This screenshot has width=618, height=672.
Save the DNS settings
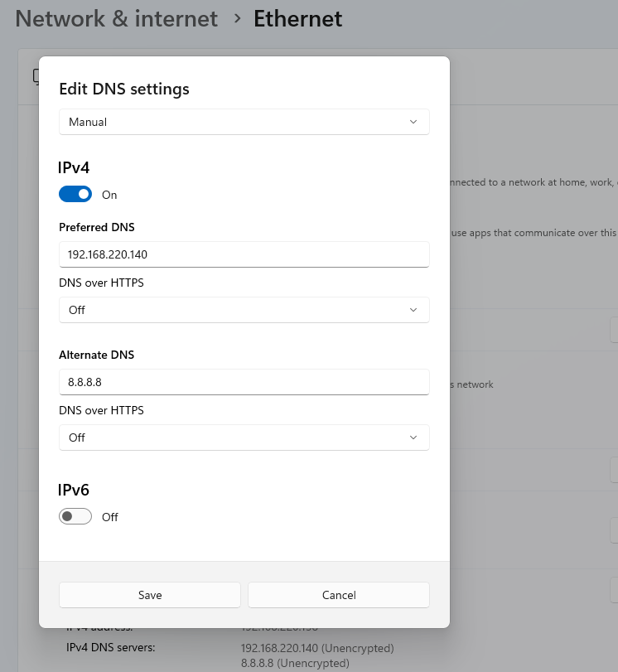tap(150, 595)
